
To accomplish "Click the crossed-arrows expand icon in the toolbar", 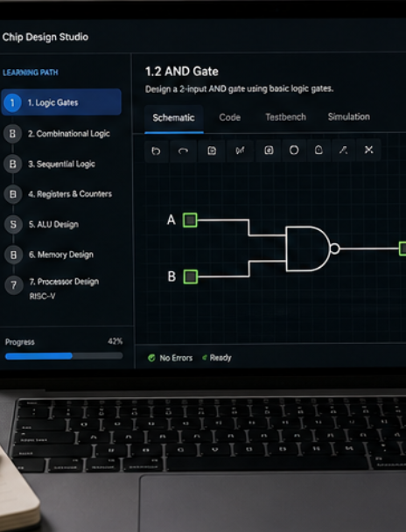I will 368,150.
